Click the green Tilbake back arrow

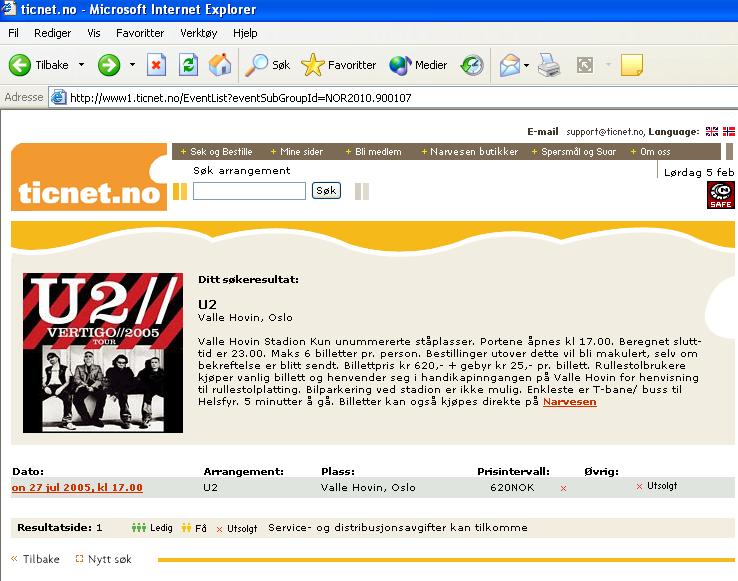19,65
